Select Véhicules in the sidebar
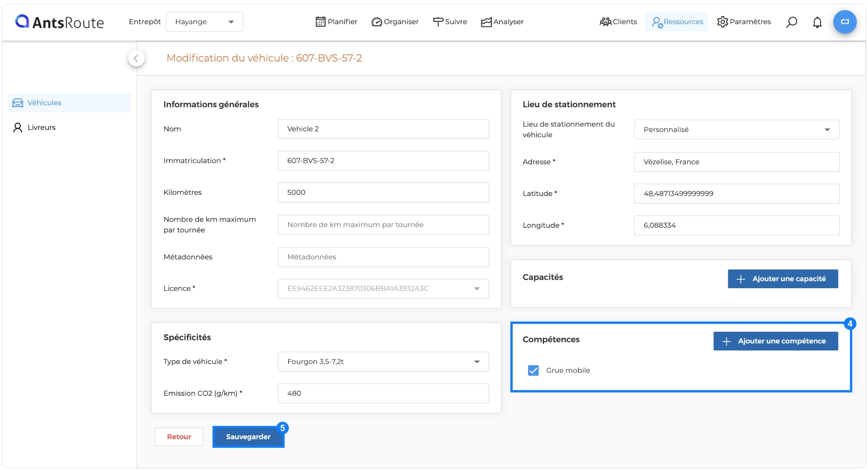The width and height of the screenshot is (868, 471). coord(69,103)
